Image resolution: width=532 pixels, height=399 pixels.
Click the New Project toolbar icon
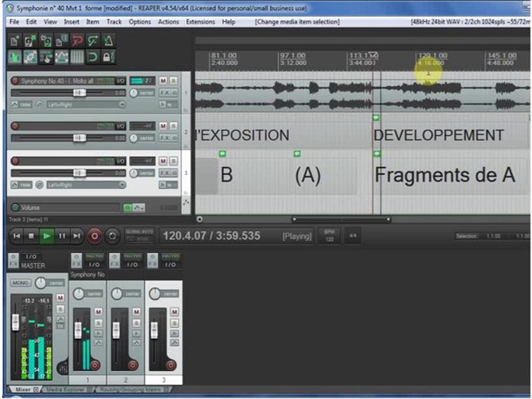point(14,41)
